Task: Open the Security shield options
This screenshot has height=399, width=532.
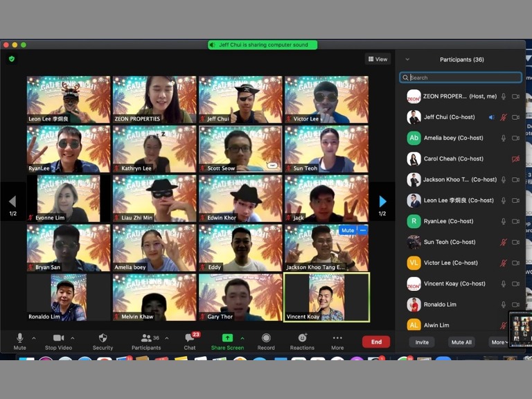Action: [x=103, y=338]
